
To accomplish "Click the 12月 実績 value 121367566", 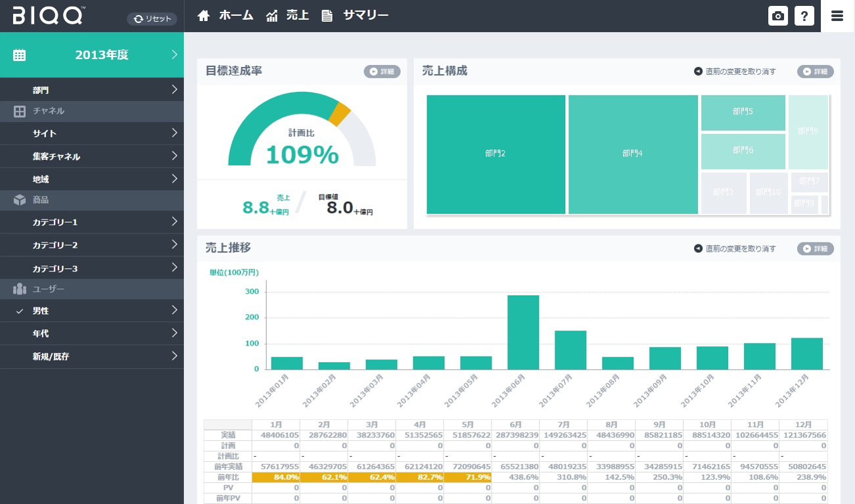I will [803, 435].
